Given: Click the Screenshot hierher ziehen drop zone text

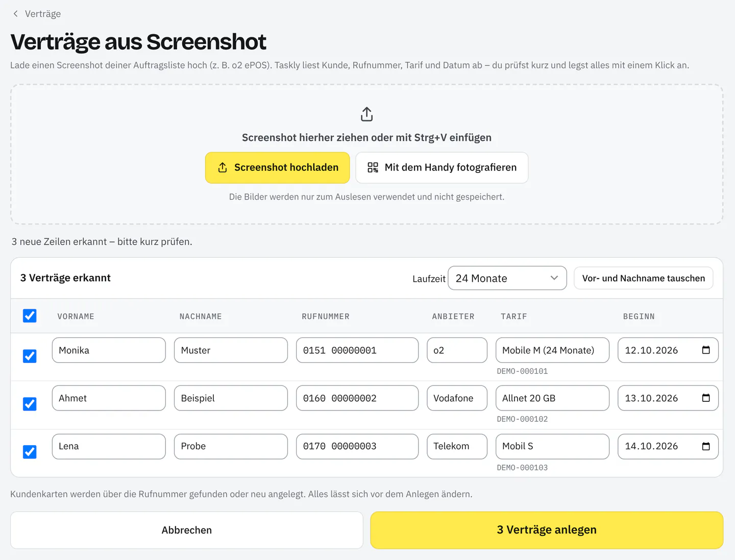Looking at the screenshot, I should [366, 137].
